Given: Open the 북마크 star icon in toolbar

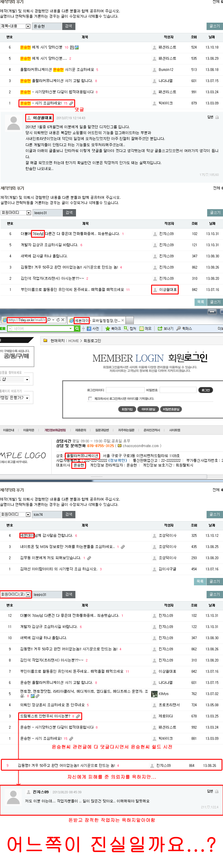Looking at the screenshot, I should pos(108,329).
